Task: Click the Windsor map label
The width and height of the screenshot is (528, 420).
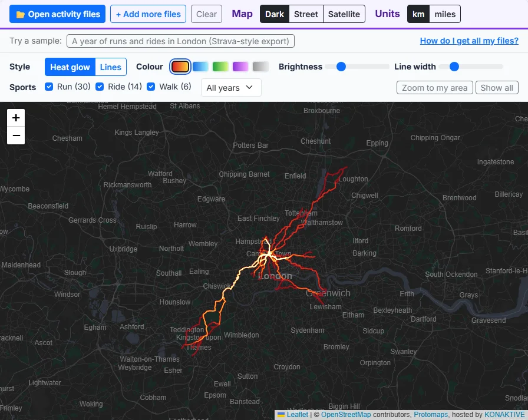Action: point(67,295)
